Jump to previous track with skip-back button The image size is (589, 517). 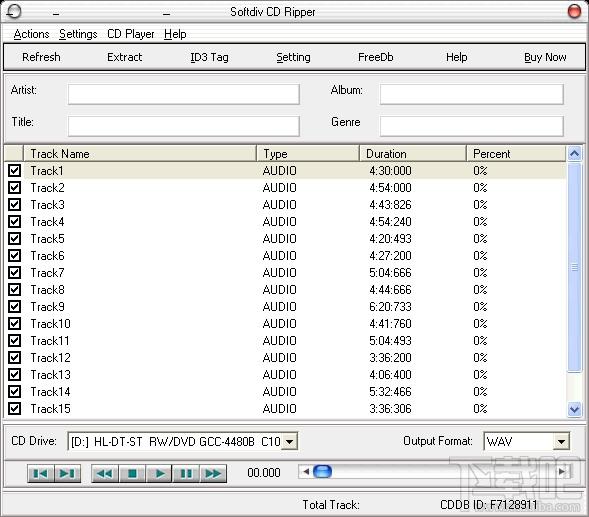click(41, 473)
